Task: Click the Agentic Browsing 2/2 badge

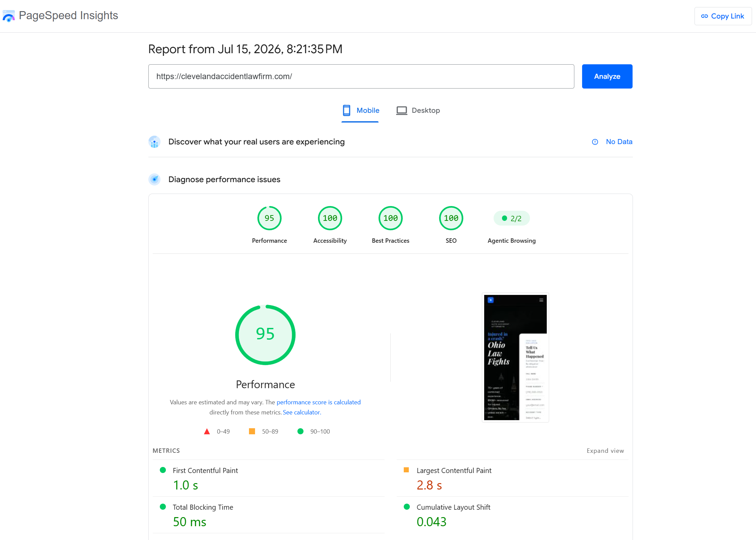Action: pos(511,218)
